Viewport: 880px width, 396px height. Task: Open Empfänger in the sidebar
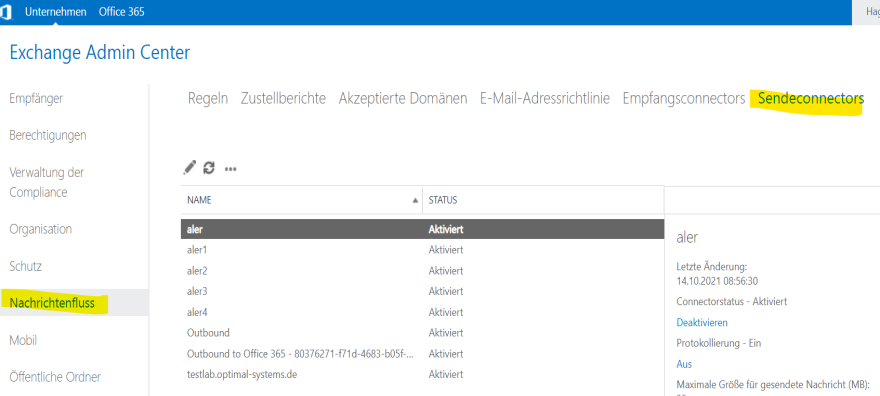[x=36, y=99]
